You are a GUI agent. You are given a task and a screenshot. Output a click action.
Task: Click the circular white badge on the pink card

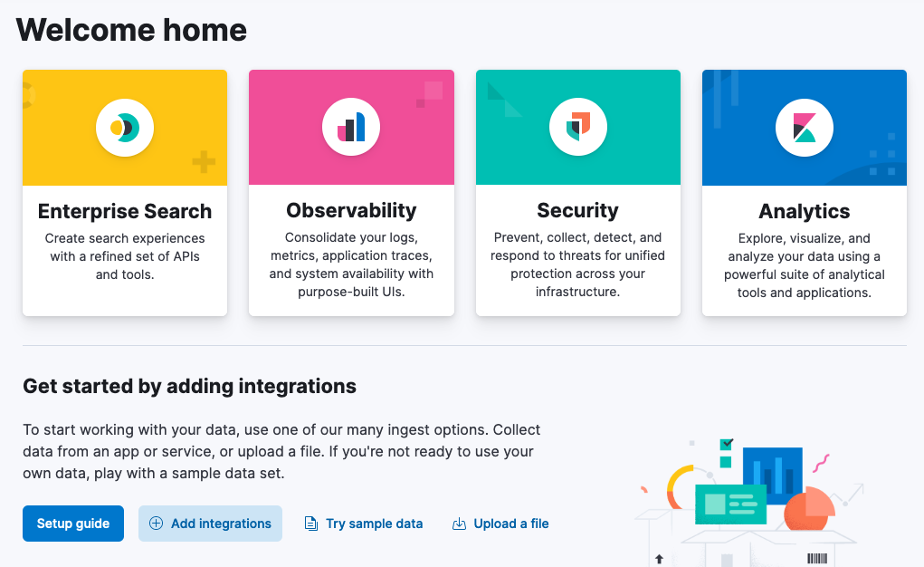coord(351,127)
